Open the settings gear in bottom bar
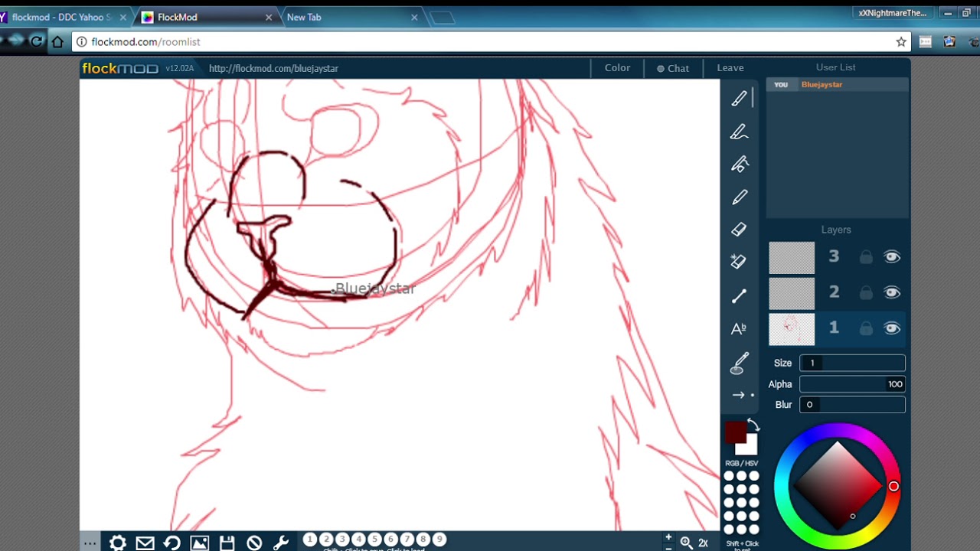 coord(118,543)
